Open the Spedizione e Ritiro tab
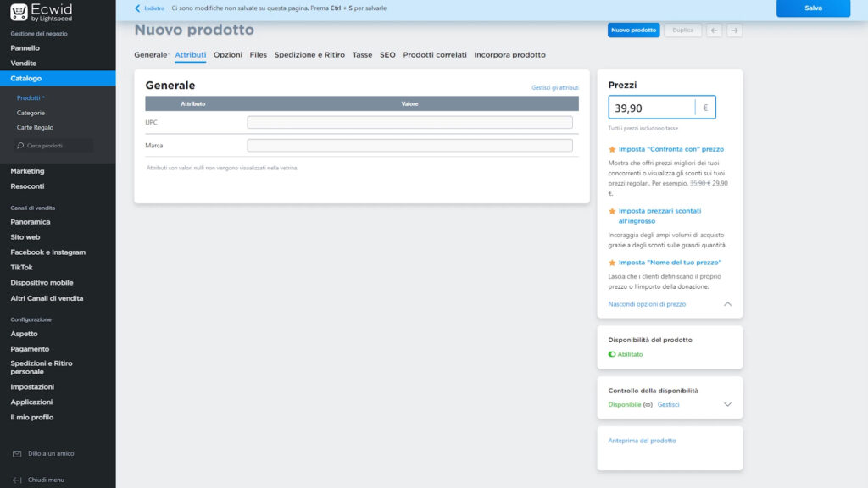Image resolution: width=868 pixels, height=488 pixels. 309,55
